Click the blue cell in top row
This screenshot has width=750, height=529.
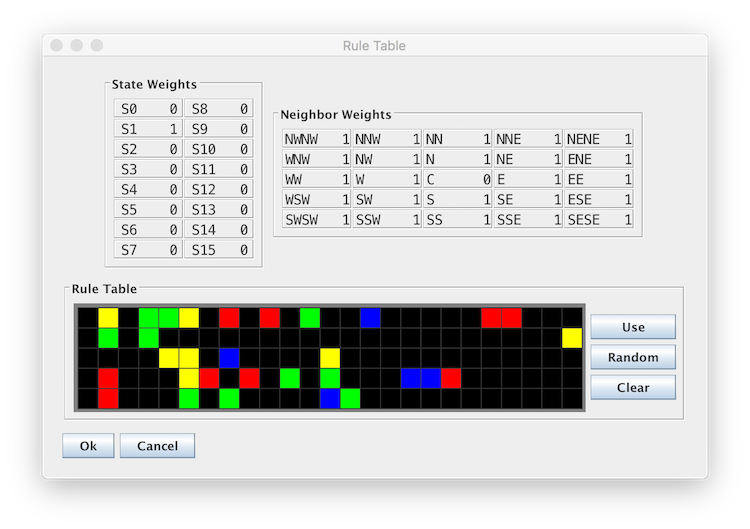pos(370,318)
